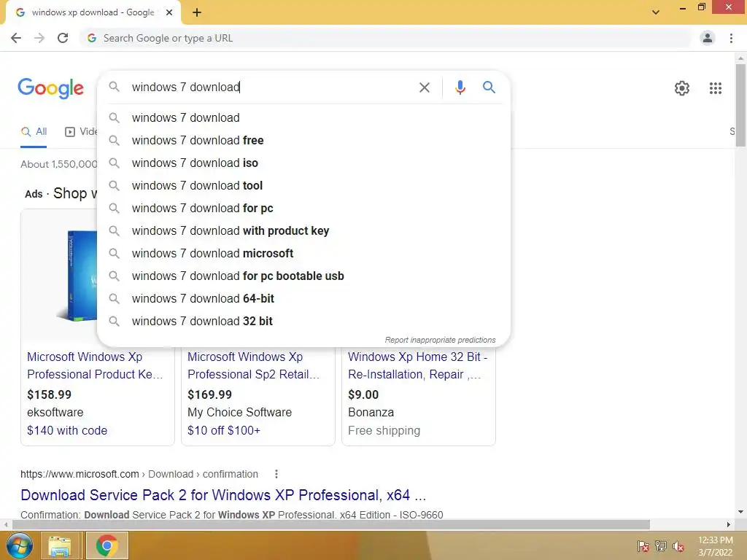Open Action Center flag tray icon
Screen dimensions: 747x560
pos(643,546)
